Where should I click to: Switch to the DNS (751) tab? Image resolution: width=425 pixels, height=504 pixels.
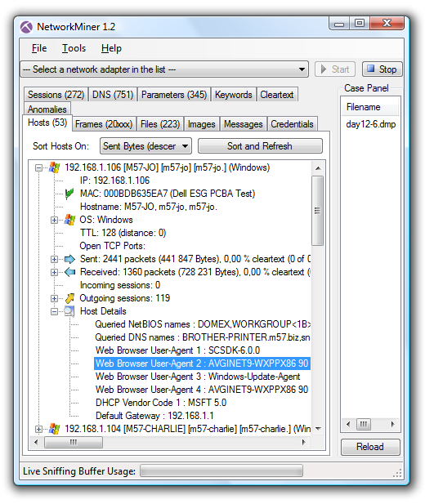pos(113,95)
